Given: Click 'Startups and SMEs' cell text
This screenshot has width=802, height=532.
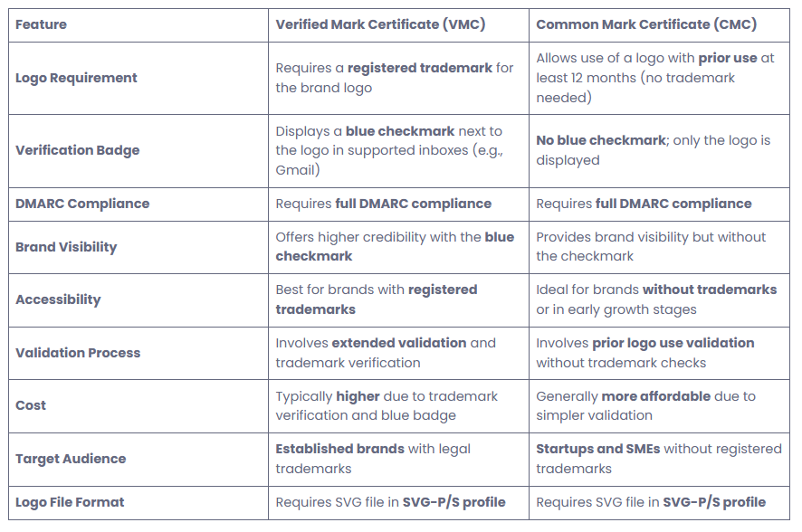Looking at the screenshot, I should tap(598, 449).
